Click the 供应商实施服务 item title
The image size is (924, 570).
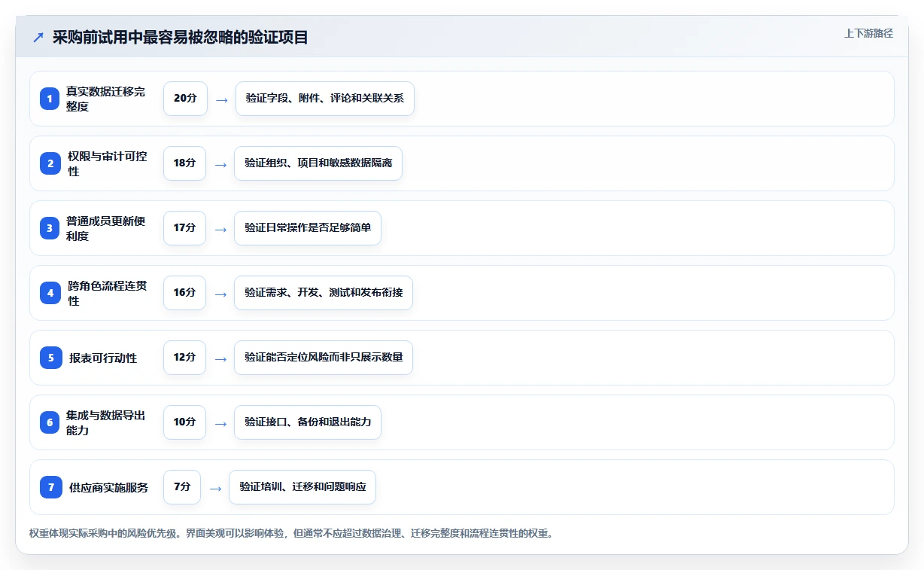pyautogui.click(x=108, y=487)
